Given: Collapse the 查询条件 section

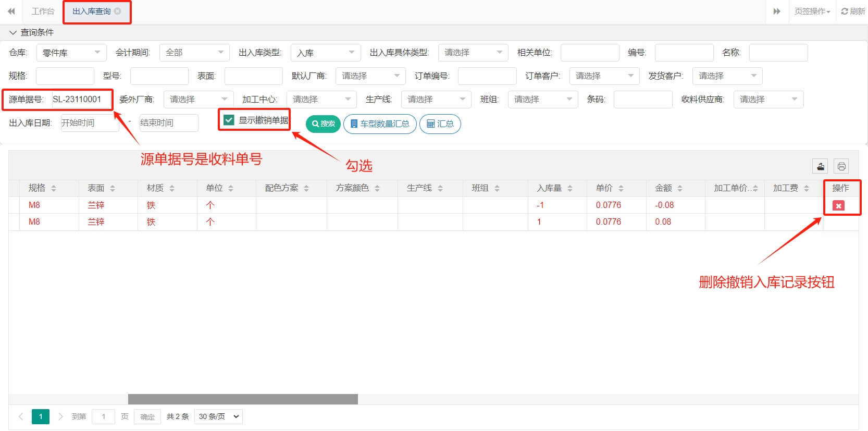Looking at the screenshot, I should coord(13,32).
